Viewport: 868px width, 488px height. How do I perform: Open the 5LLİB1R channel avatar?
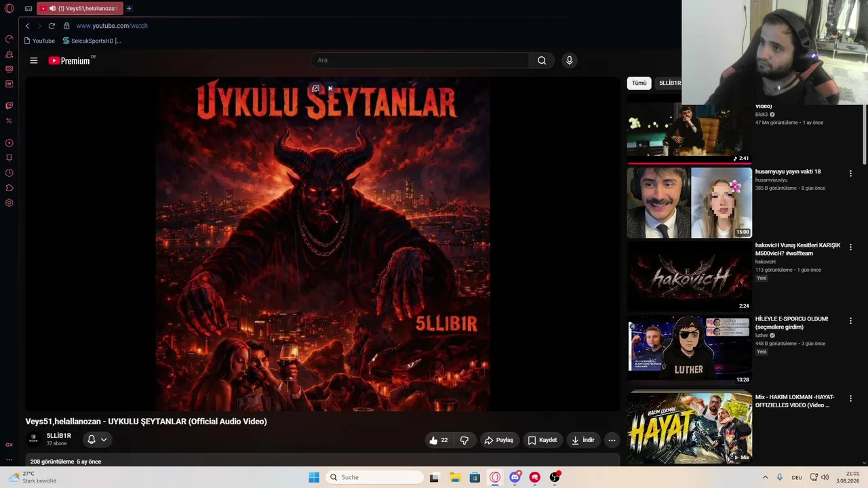33,439
